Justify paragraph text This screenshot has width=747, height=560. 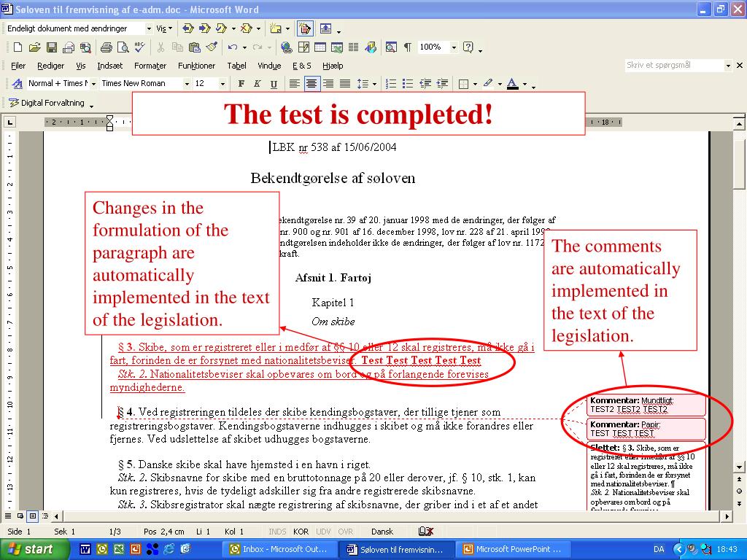(345, 84)
